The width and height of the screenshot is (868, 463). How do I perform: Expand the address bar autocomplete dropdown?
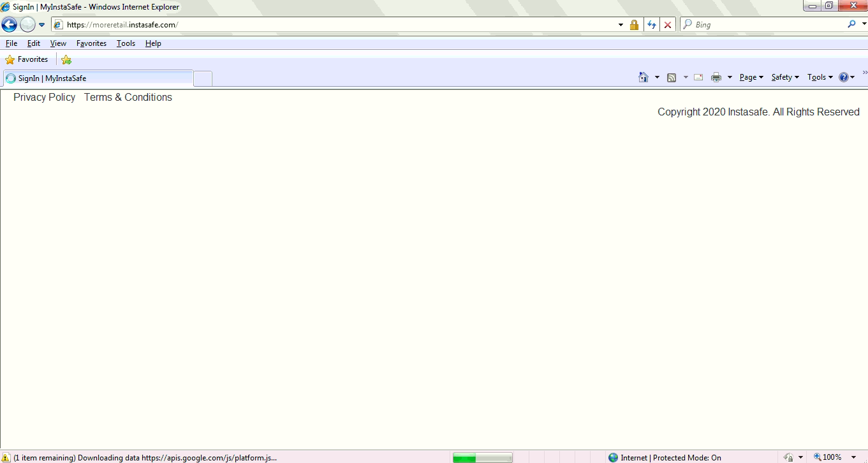point(621,25)
